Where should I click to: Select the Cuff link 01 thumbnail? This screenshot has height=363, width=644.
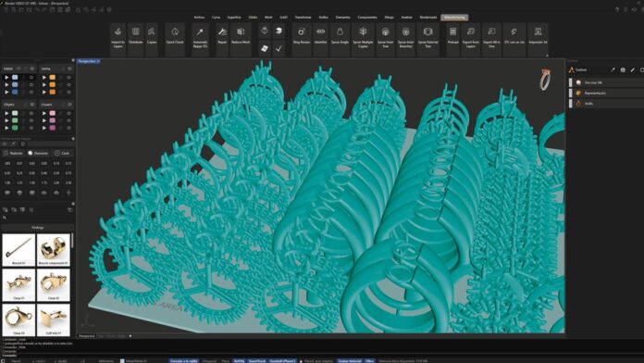(x=54, y=319)
